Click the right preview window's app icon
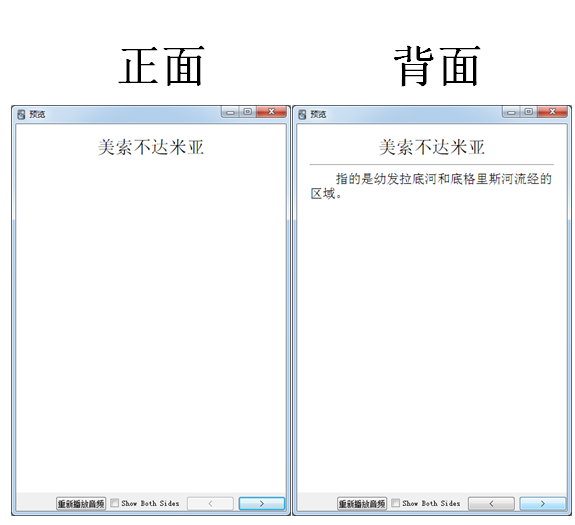 point(302,114)
